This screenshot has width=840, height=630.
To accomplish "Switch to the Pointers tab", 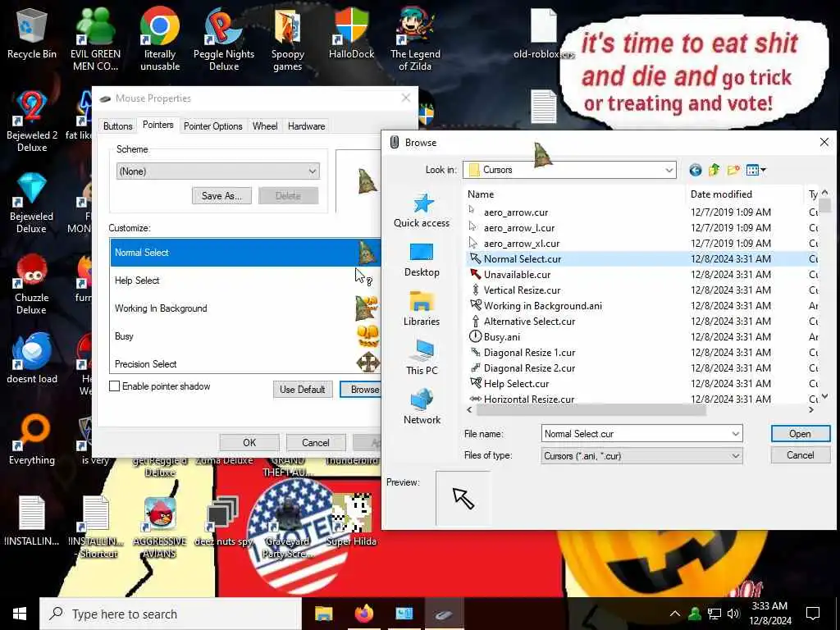I will [158, 125].
